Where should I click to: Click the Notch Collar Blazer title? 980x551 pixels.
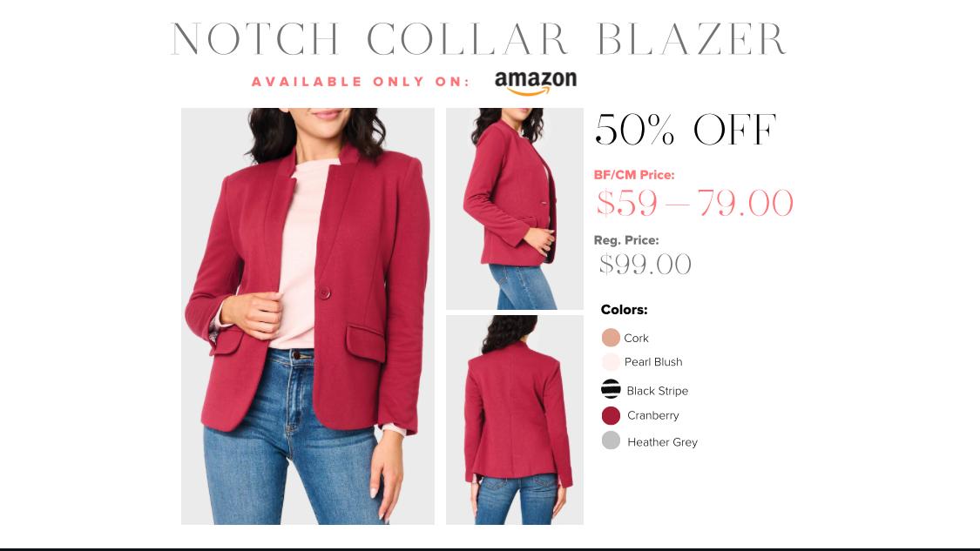point(479,38)
